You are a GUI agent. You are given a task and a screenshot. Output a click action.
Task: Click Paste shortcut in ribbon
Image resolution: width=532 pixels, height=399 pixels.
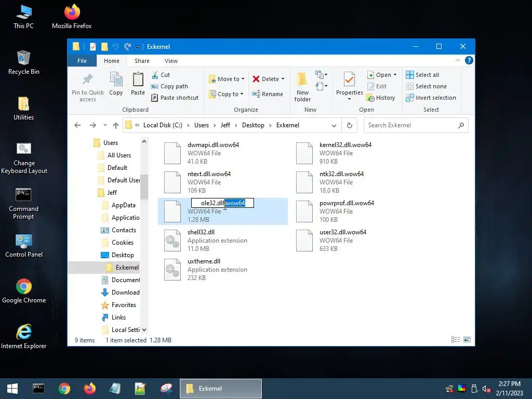(x=175, y=98)
